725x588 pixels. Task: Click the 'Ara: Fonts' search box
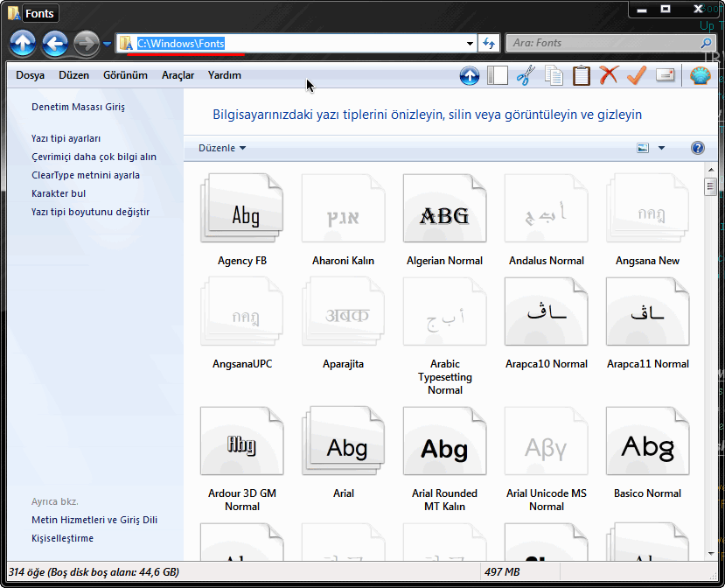tap(610, 43)
